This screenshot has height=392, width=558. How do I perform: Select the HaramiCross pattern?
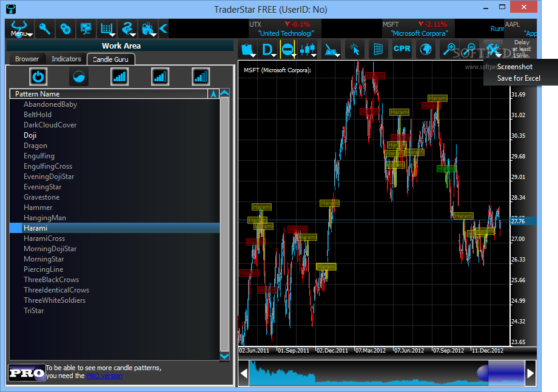coord(115,238)
